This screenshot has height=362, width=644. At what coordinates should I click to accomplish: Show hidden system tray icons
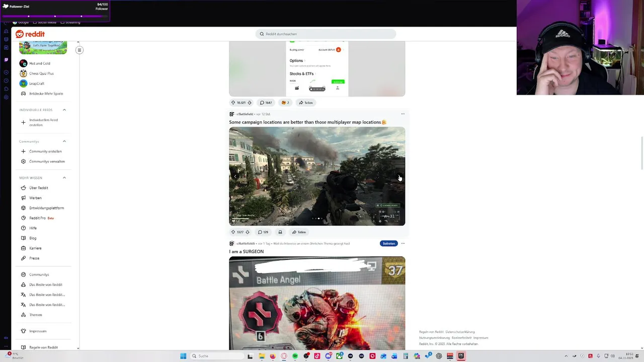[566, 356]
